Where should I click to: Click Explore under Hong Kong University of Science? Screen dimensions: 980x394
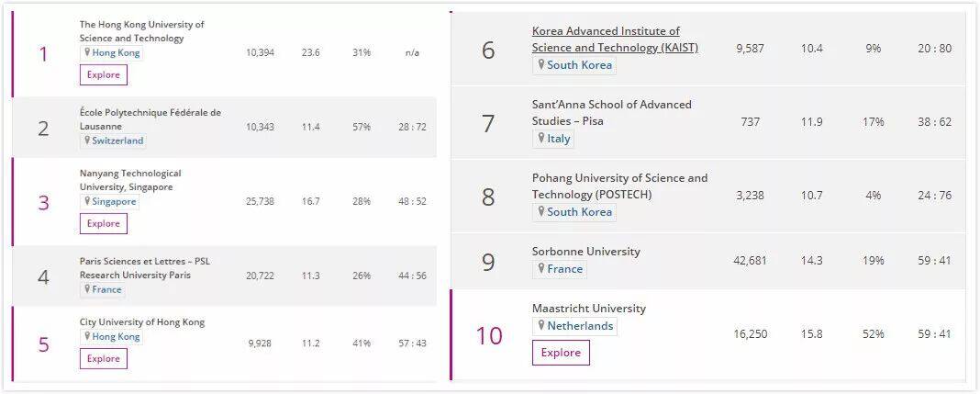pos(103,74)
